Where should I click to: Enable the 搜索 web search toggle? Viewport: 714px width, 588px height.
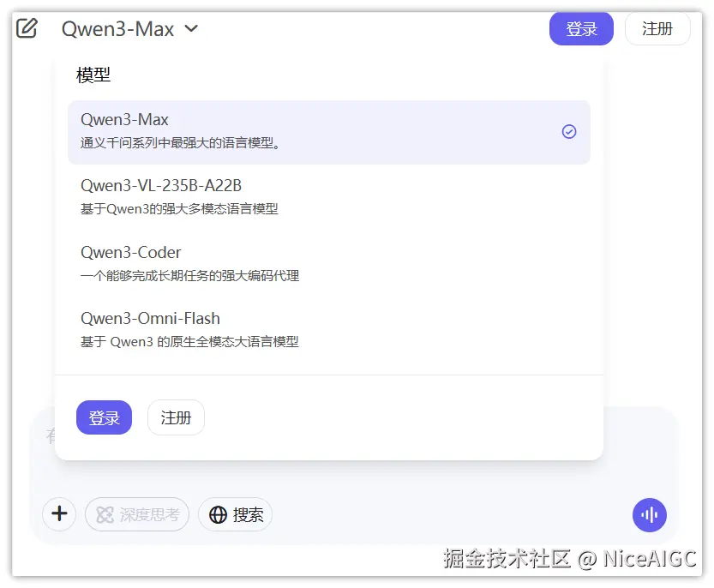[x=236, y=514]
